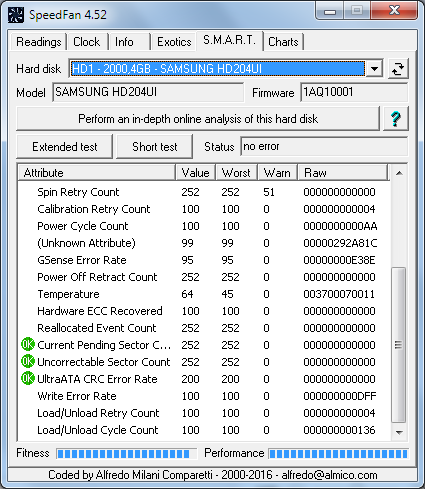Viewport: 425px width, 489px height.
Task: Select the Load/Unload Cycle Count row
Action: pos(204,430)
